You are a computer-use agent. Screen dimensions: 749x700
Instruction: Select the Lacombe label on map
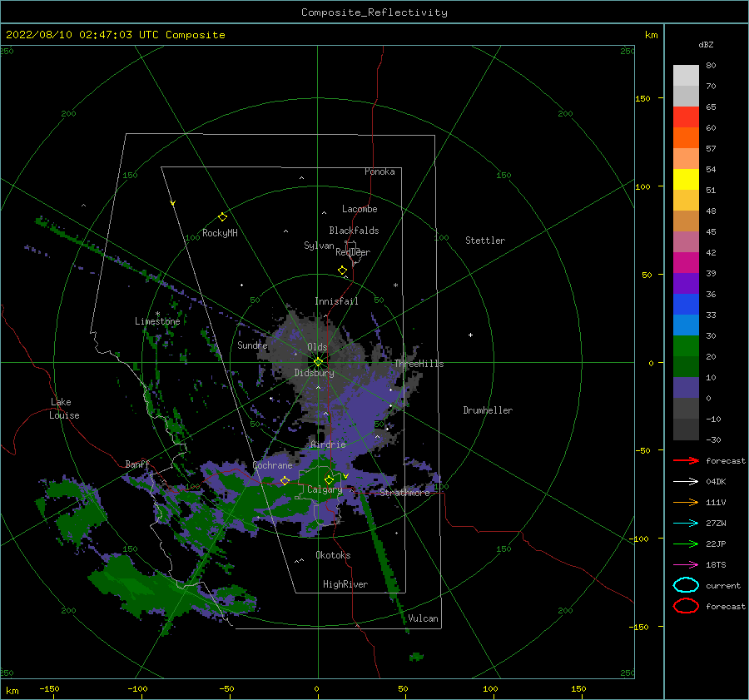[360, 209]
